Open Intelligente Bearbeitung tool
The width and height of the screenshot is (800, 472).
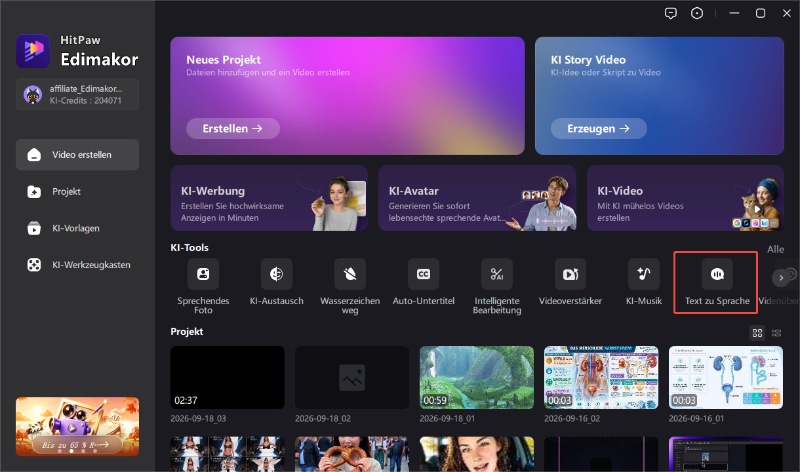(x=497, y=286)
